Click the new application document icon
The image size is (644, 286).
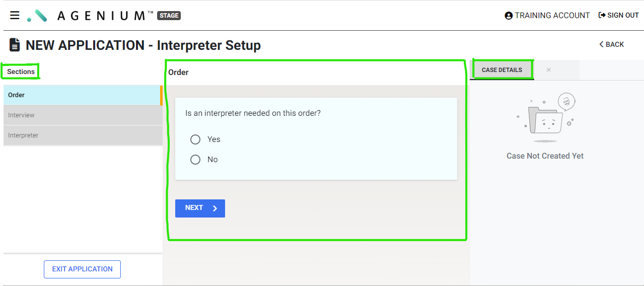point(15,45)
